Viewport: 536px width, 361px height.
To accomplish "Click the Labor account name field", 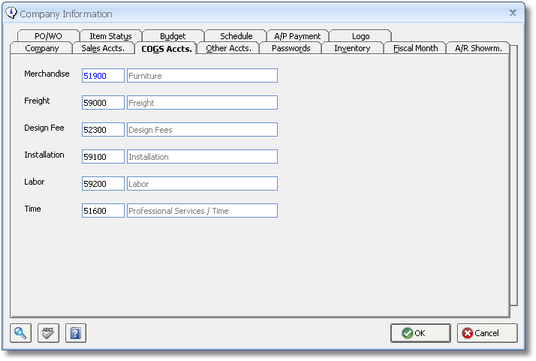I will [x=202, y=184].
